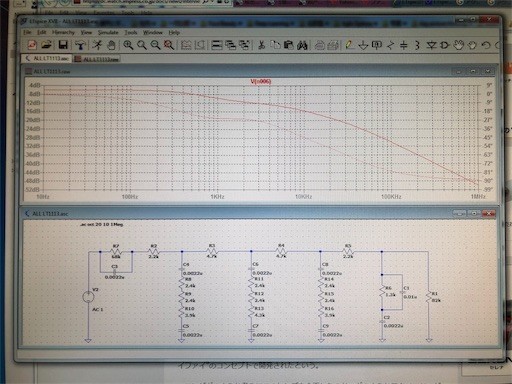Click the V2 voltage source symbol
512x384 pixels.
tap(88, 296)
